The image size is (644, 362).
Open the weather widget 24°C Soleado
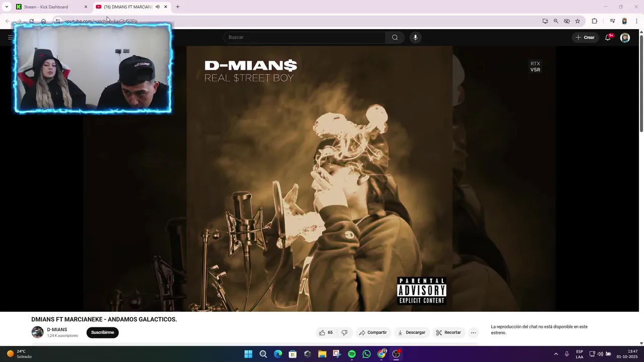19,354
